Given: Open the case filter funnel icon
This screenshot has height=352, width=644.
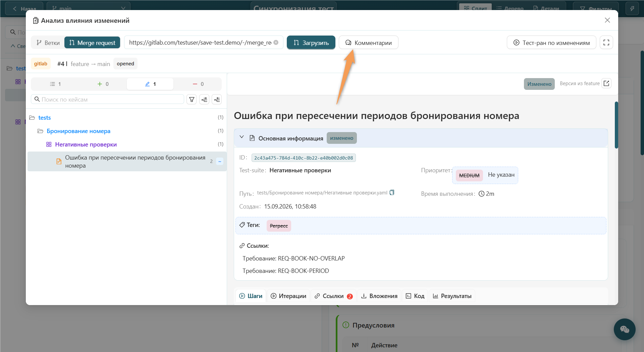Looking at the screenshot, I should click(192, 99).
